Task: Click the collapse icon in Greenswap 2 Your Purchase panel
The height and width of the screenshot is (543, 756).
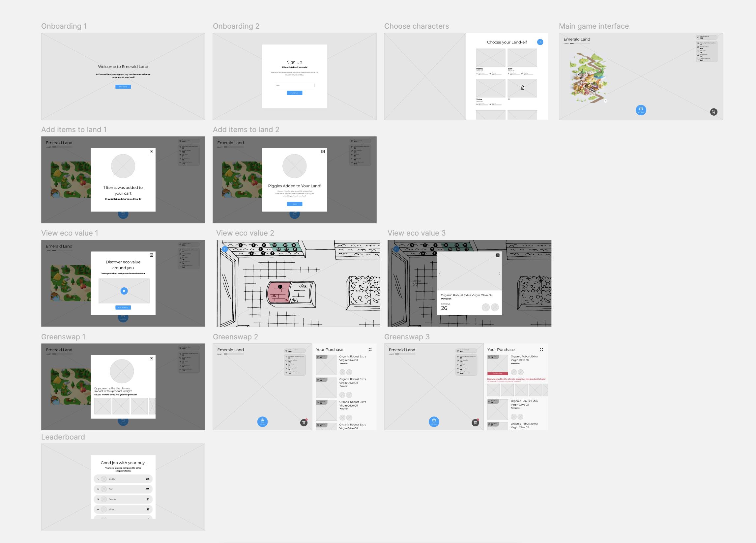Action: (x=370, y=349)
